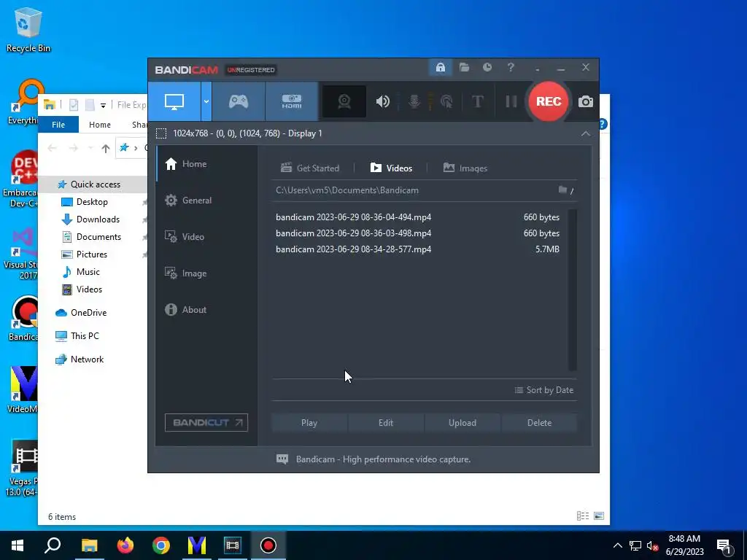Click the Delete button

(x=539, y=423)
